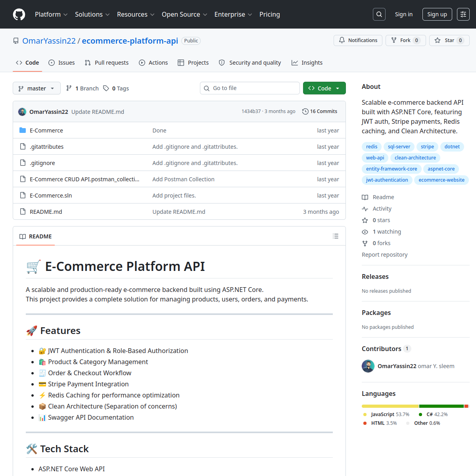476x476 pixels.
Task: Click the search magnifier icon in header
Action: click(379, 14)
